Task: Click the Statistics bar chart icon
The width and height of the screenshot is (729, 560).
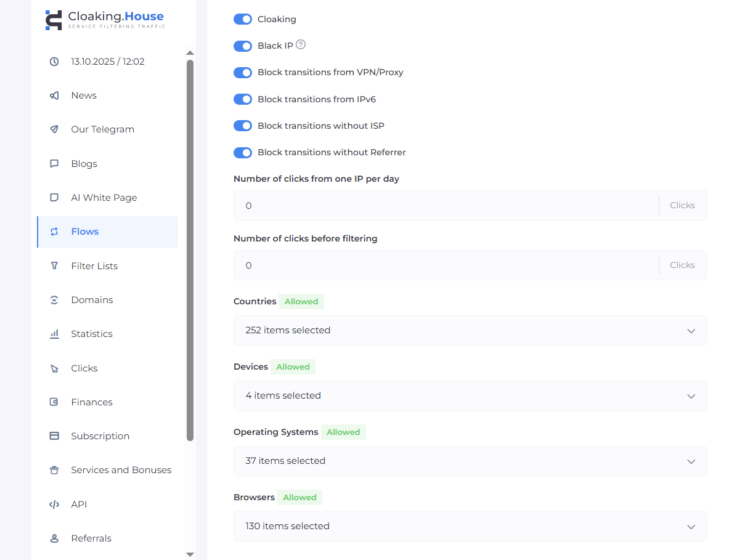Action: click(x=54, y=334)
